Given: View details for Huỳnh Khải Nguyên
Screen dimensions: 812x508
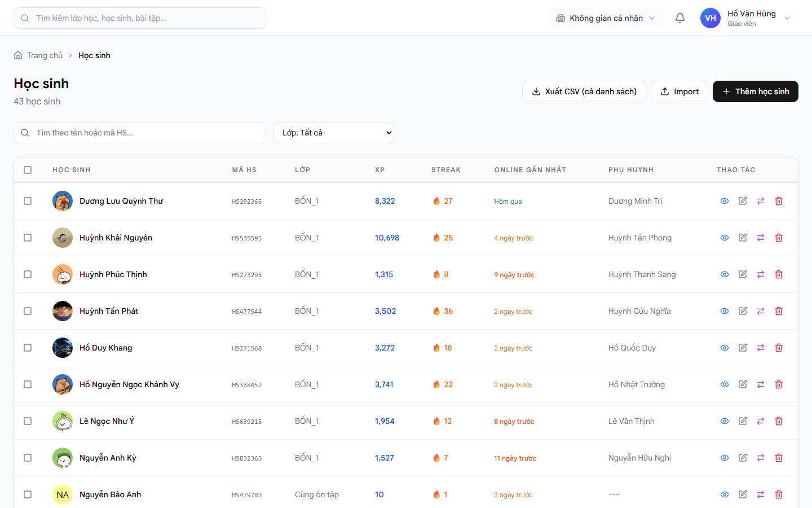Looking at the screenshot, I should pyautogui.click(x=725, y=238).
